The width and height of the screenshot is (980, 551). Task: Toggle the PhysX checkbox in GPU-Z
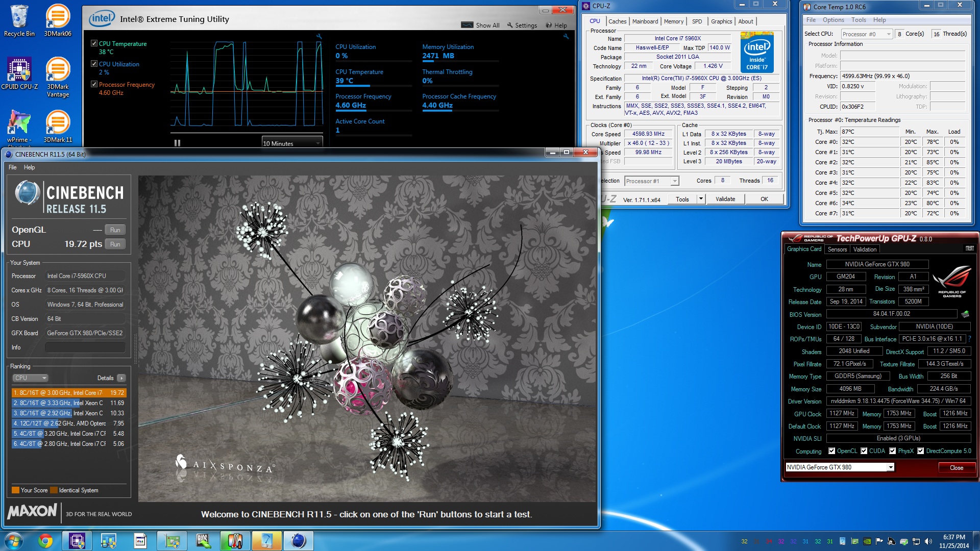pyautogui.click(x=893, y=451)
